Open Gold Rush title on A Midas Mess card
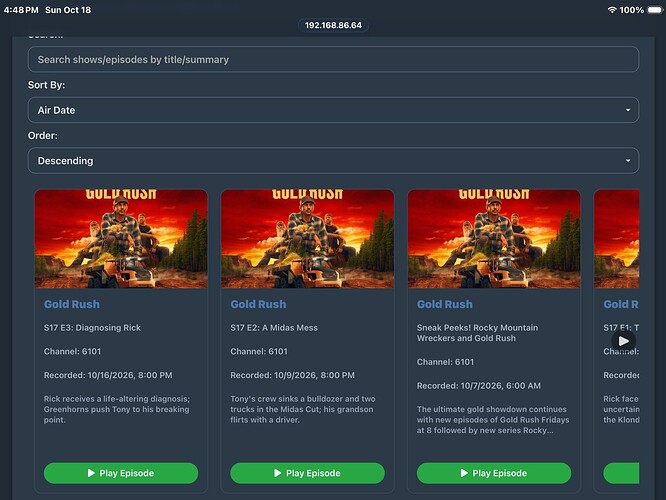The height and width of the screenshot is (500, 666). click(258, 304)
